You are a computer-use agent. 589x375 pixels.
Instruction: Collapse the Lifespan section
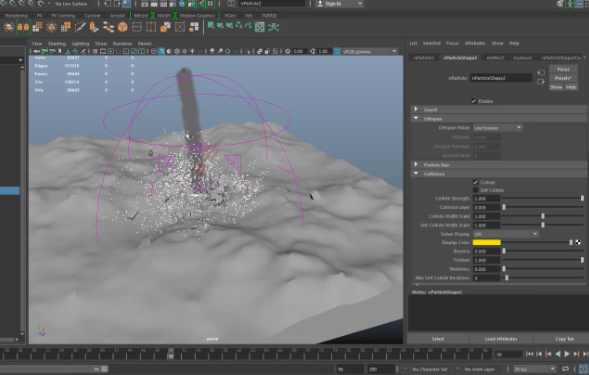[x=499, y=119]
